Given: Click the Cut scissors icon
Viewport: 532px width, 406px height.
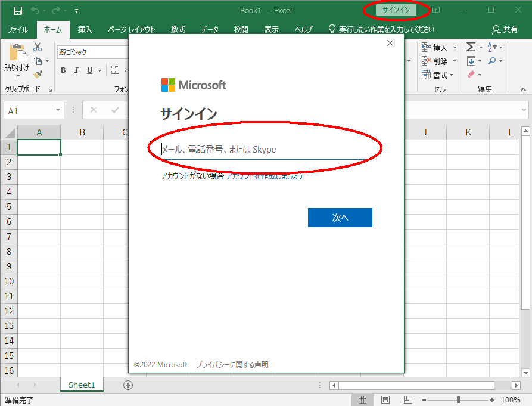Looking at the screenshot, I should [x=38, y=47].
